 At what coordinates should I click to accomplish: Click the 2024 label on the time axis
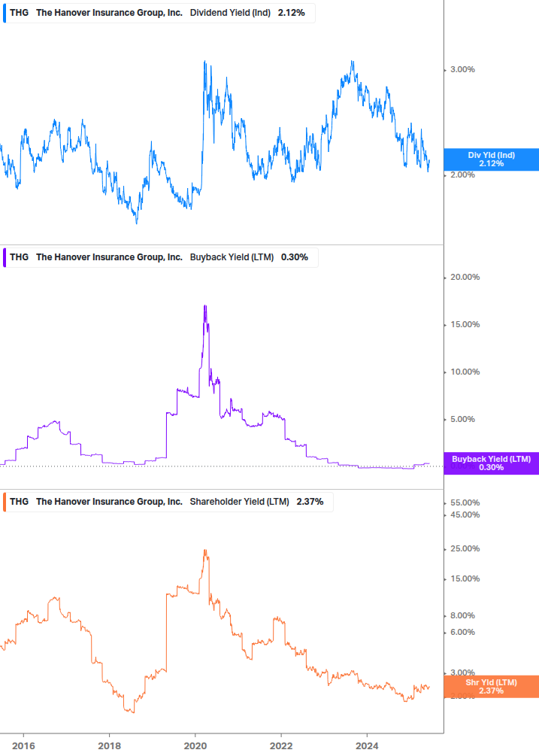tap(367, 746)
